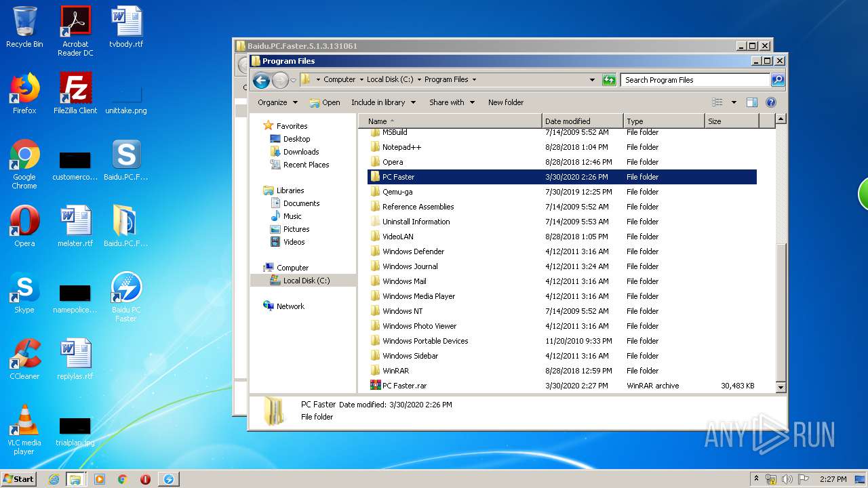868x488 pixels.
Task: Open the Pictures library
Action: [290, 229]
